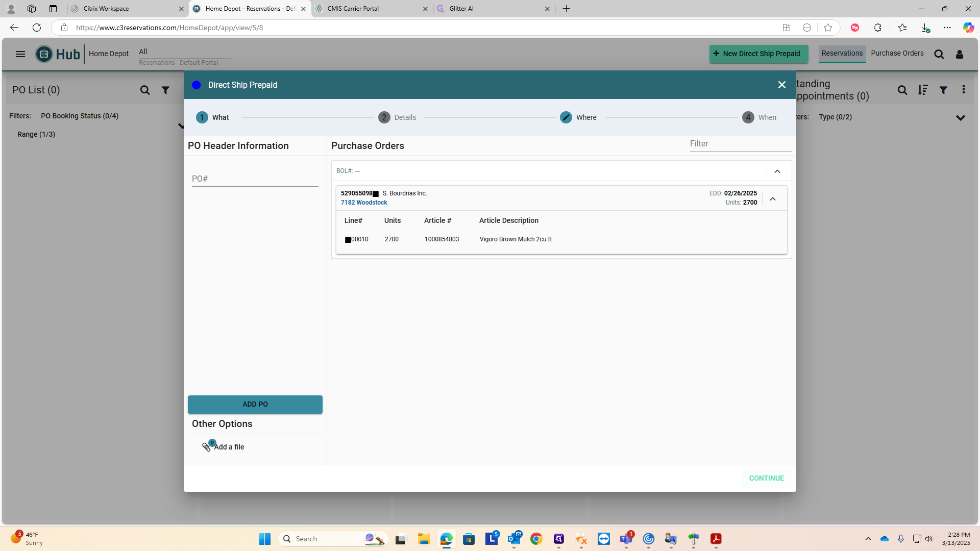Screen dimensions: 980x551
Task: Open Outlook from taskbar
Action: pos(514,539)
